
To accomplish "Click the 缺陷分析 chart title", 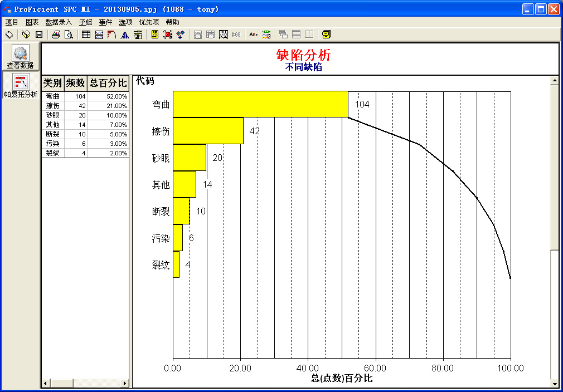I will [303, 55].
